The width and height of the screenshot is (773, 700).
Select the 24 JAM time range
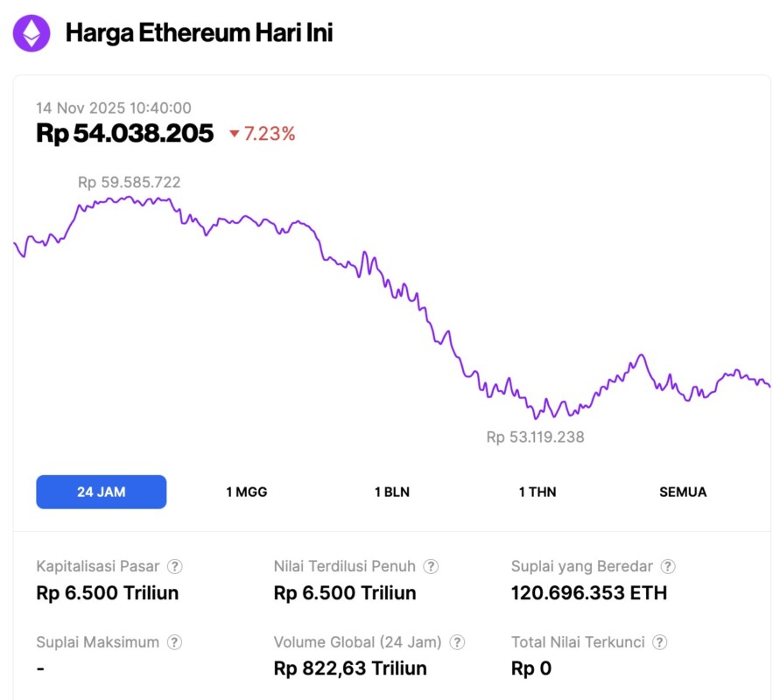click(x=101, y=492)
